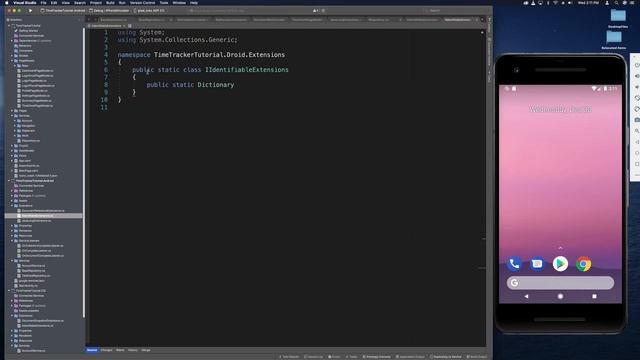This screenshot has height=360, width=640.
Task: Collapse the PageModels folder in solution tree
Action: click(x=12, y=61)
